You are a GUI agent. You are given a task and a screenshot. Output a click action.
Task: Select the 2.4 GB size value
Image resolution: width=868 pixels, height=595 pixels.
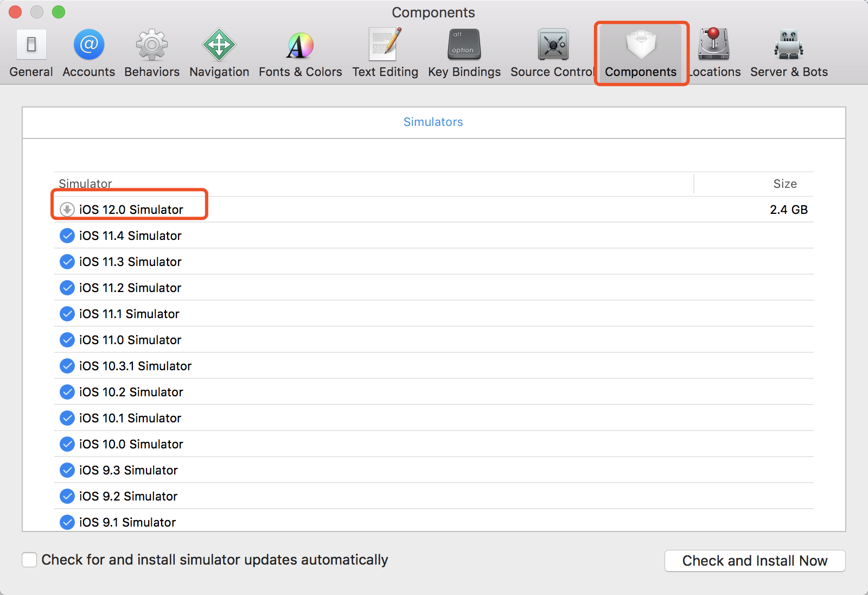pos(789,210)
